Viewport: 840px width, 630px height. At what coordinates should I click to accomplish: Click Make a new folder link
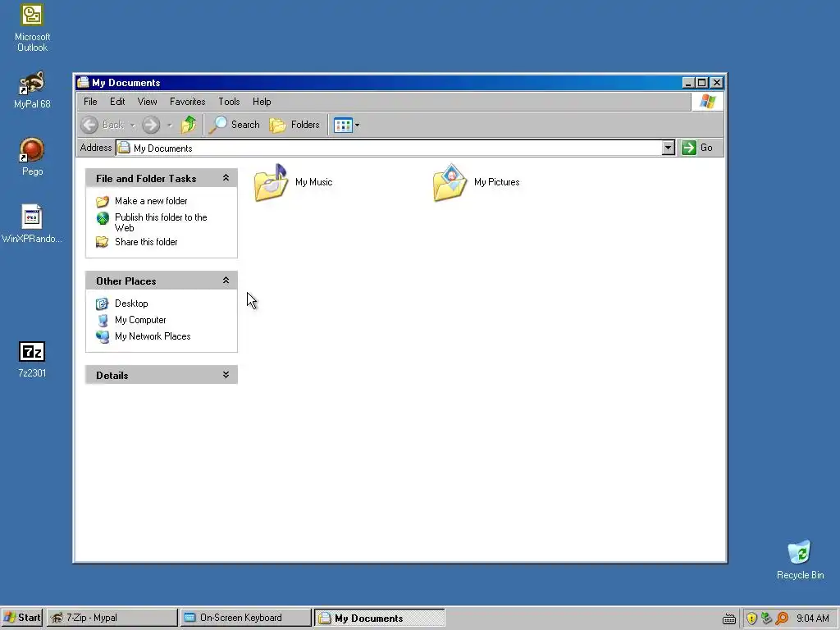(151, 201)
